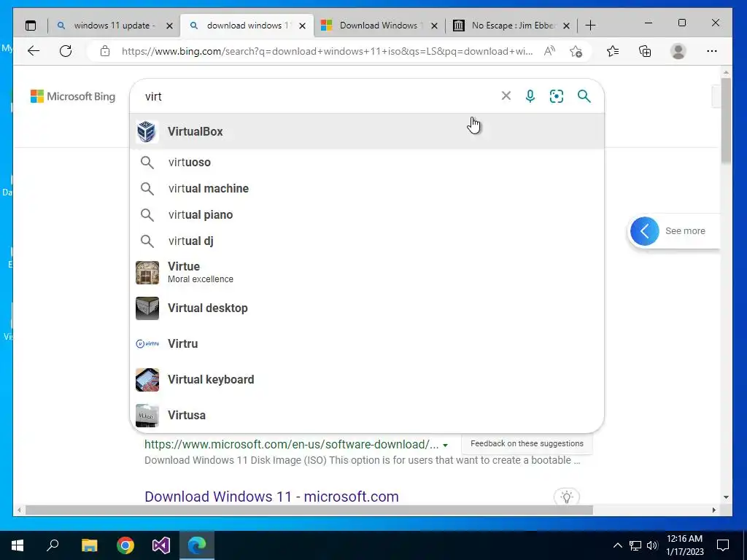
Task: Open network status tray icon
Action: coord(635,545)
